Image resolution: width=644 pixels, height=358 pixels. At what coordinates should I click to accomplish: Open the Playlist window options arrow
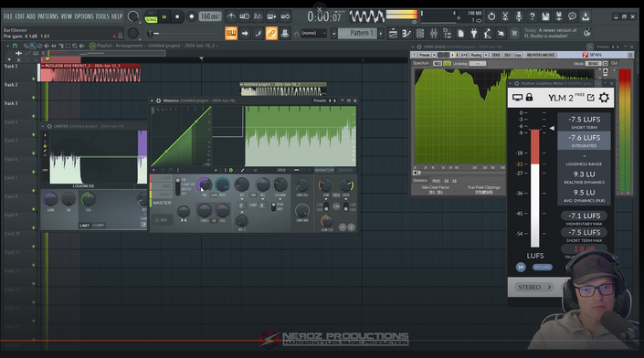(x=7, y=46)
